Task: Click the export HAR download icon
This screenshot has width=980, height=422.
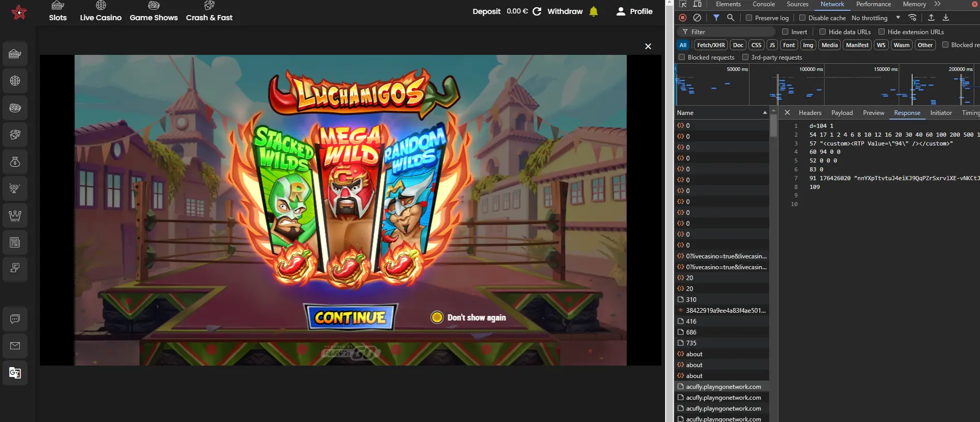Action: point(946,18)
